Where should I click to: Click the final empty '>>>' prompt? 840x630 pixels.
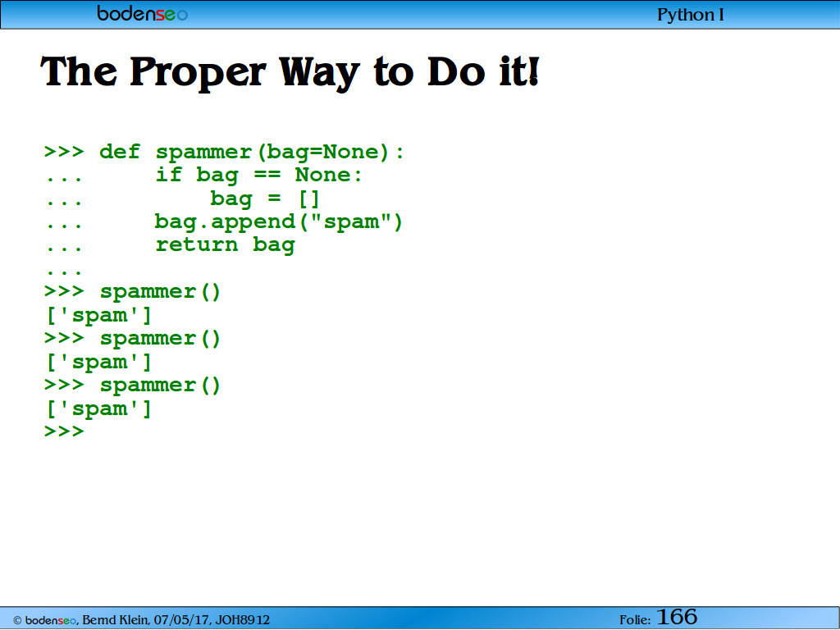click(64, 431)
